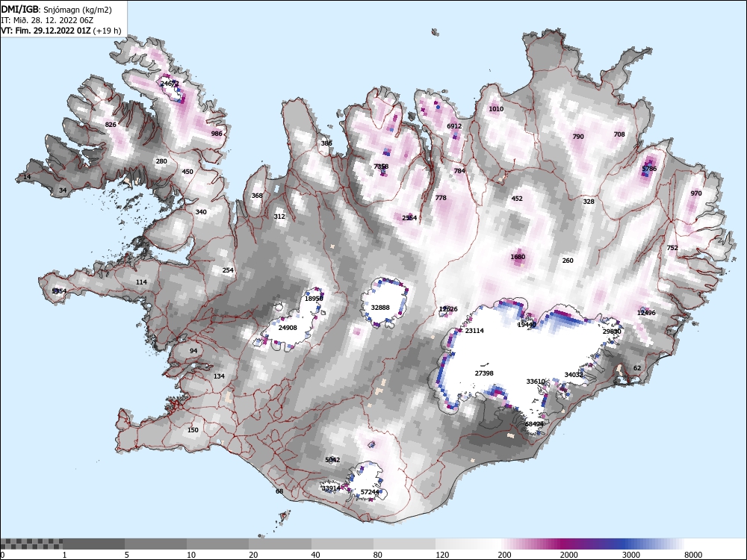Viewport: 747px width, 560px height.
Task: Click the legend label 10
Action: point(191,555)
